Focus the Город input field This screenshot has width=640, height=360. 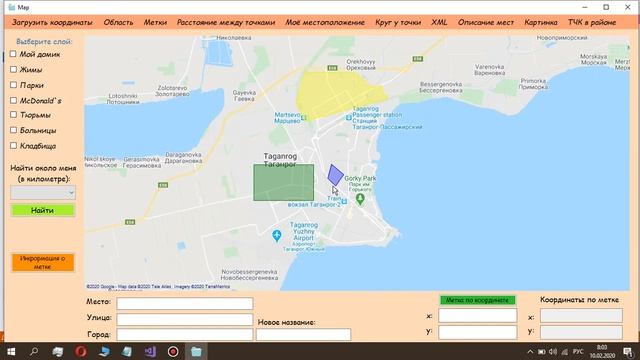pos(185,335)
